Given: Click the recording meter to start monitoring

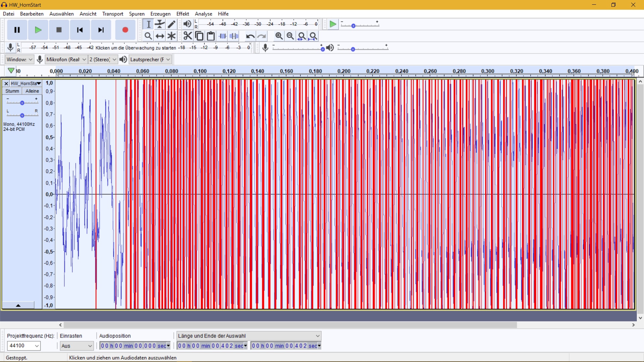Looking at the screenshot, I should (x=136, y=48).
